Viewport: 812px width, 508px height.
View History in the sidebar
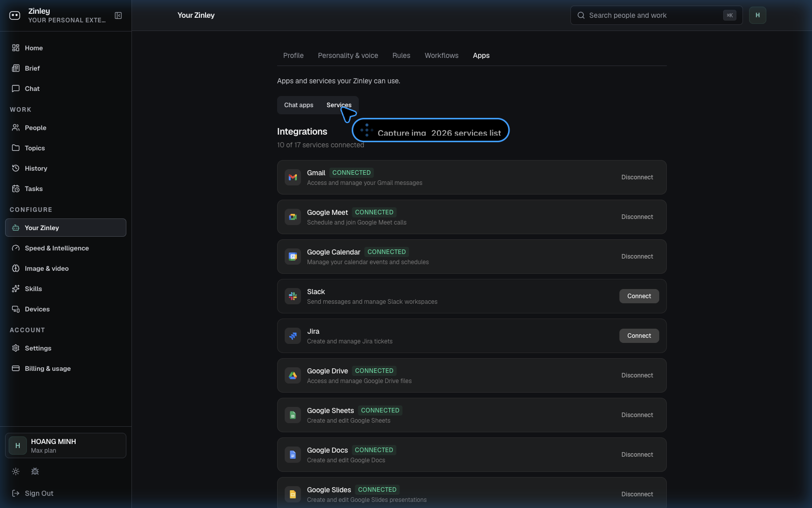click(x=65, y=168)
